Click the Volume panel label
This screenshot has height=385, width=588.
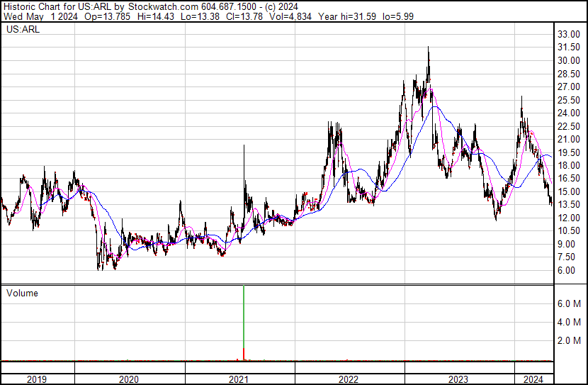pyautogui.click(x=22, y=294)
